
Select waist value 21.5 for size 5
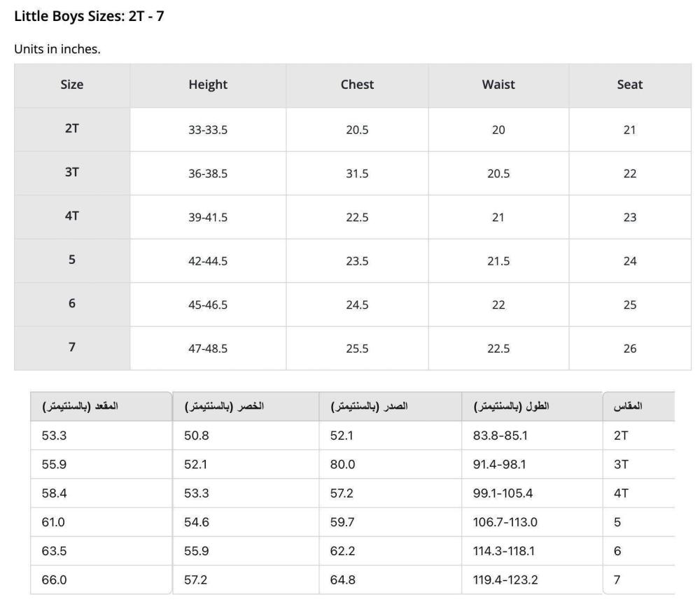[498, 261]
